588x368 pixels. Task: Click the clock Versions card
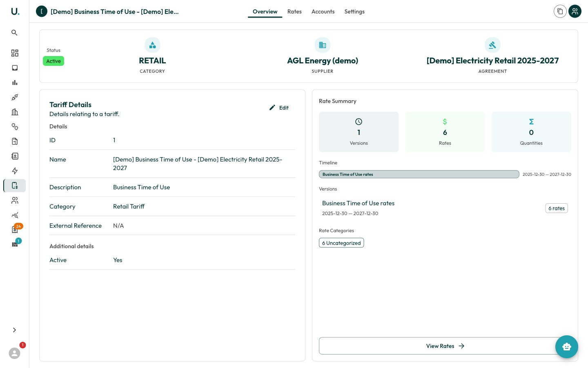coord(359,132)
